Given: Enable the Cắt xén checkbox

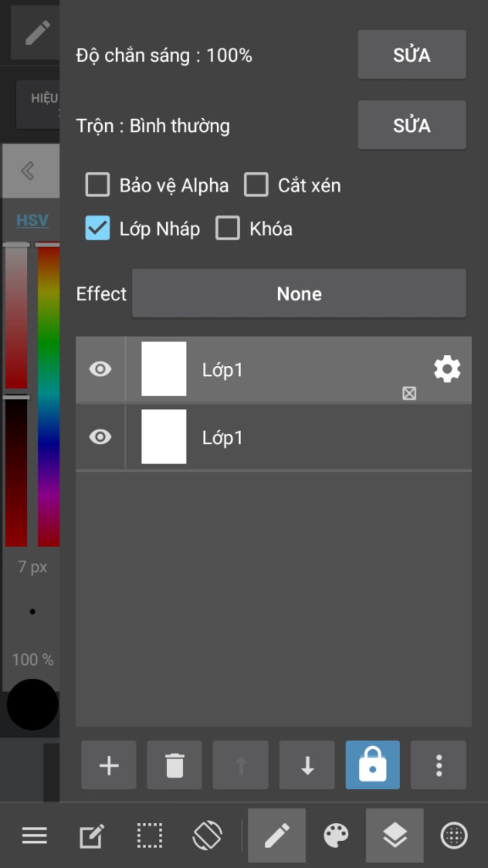Looking at the screenshot, I should [256, 185].
